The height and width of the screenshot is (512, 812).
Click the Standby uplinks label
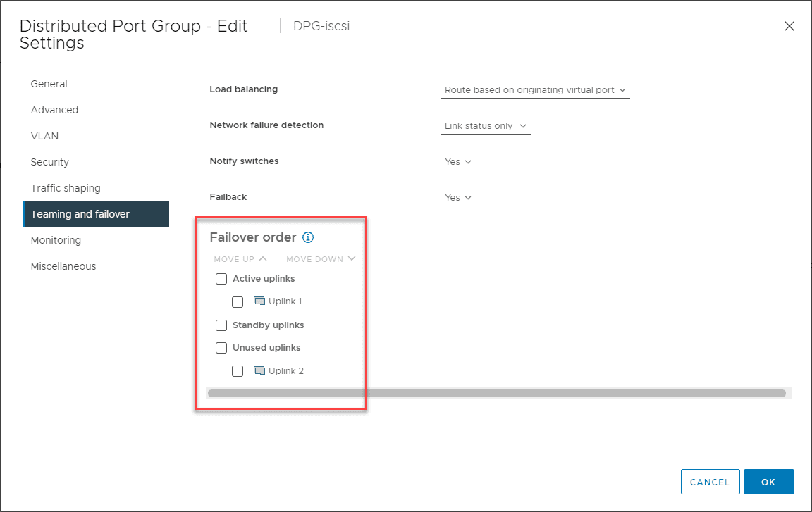269,325
